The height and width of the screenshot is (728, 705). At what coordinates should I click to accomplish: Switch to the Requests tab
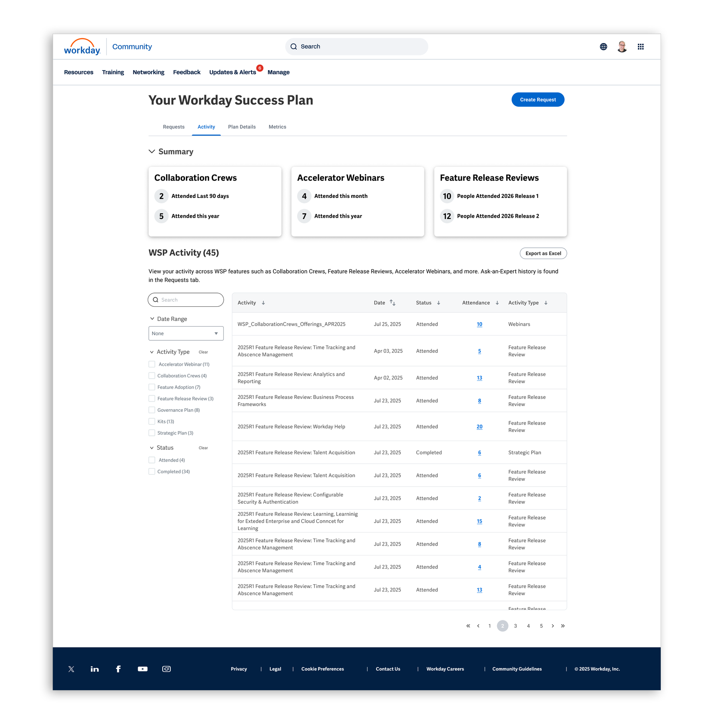[x=174, y=127]
